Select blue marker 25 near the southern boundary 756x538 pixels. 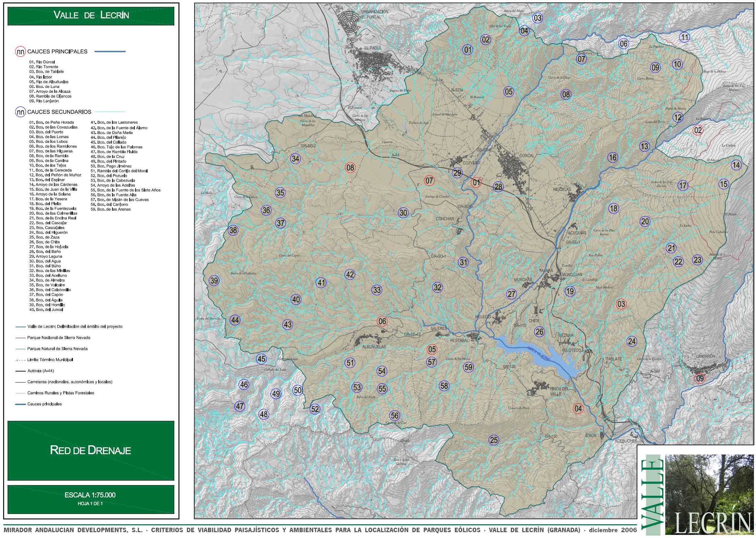pyautogui.click(x=494, y=440)
